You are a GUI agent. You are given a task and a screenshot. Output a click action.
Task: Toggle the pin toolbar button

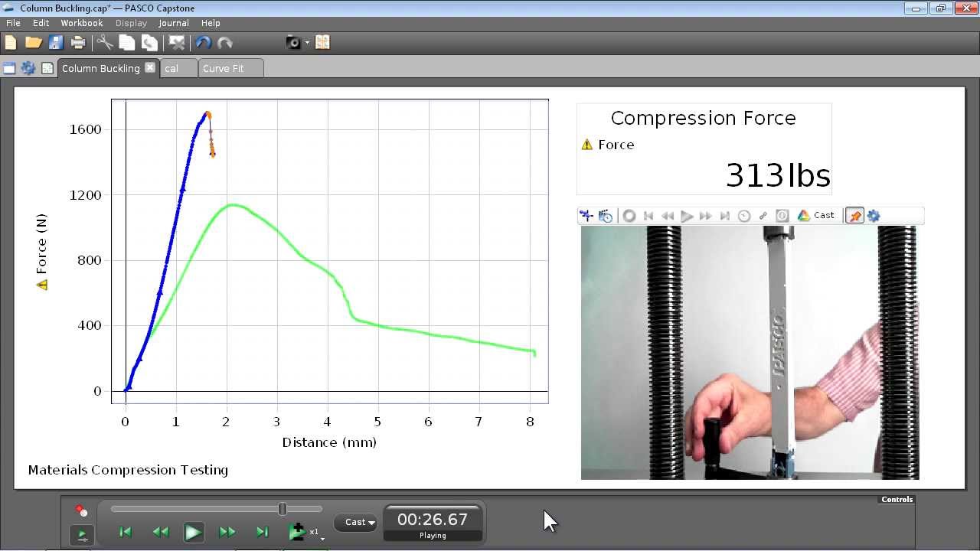[x=855, y=216]
